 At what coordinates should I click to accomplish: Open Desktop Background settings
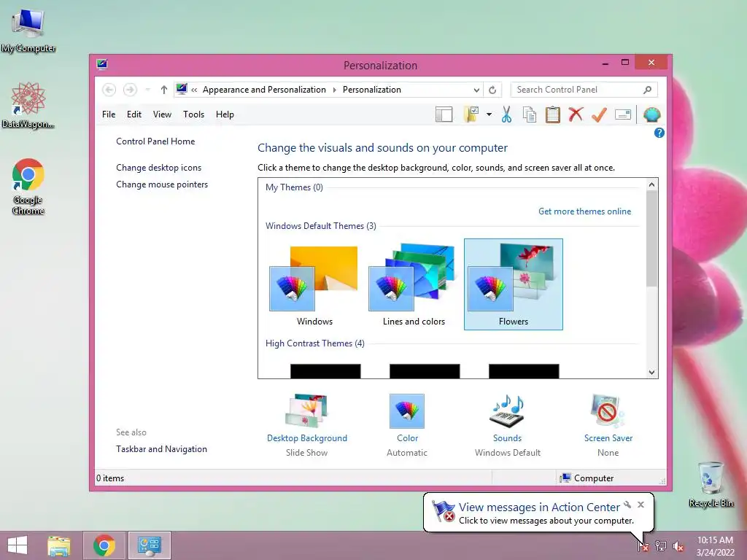[307, 425]
